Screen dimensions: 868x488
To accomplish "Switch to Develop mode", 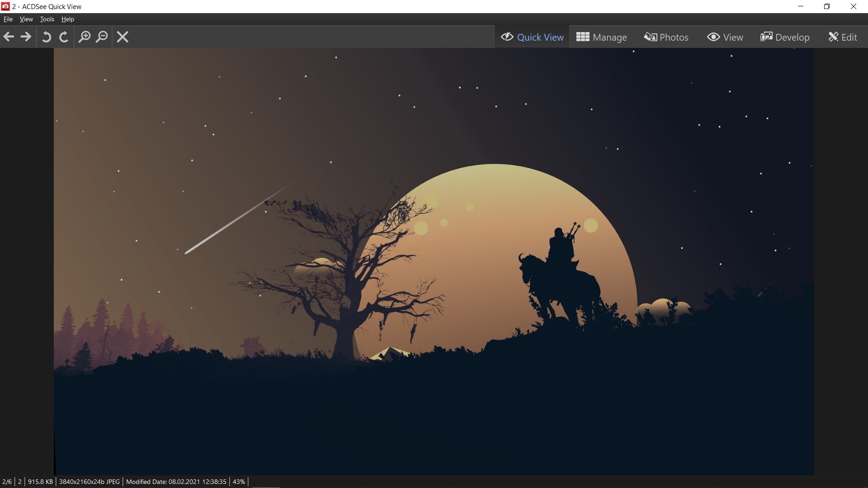I will (x=785, y=37).
